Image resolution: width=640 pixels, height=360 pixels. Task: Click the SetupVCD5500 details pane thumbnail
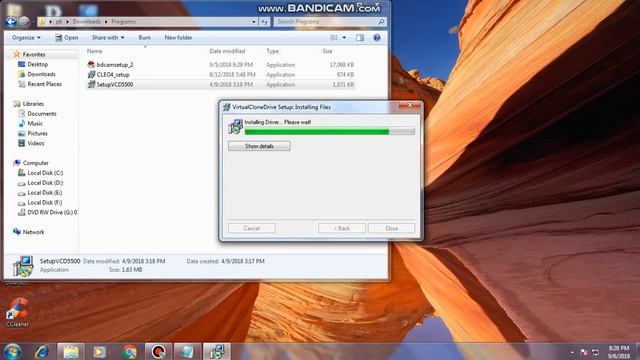23,266
